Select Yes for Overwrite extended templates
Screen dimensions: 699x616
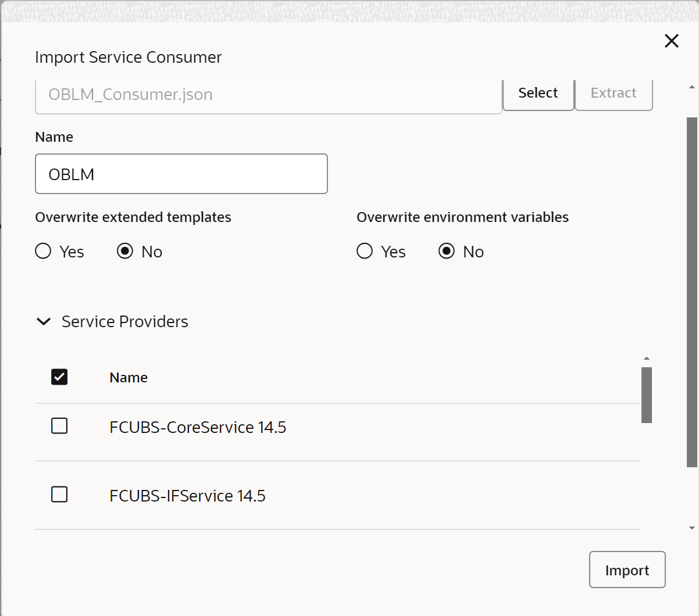click(44, 251)
